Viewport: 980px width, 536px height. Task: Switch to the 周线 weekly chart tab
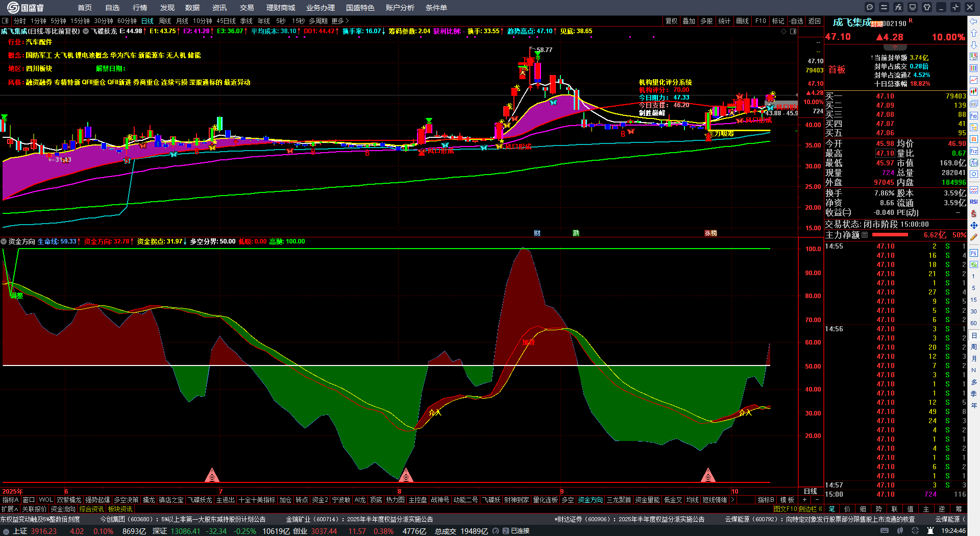[x=165, y=21]
